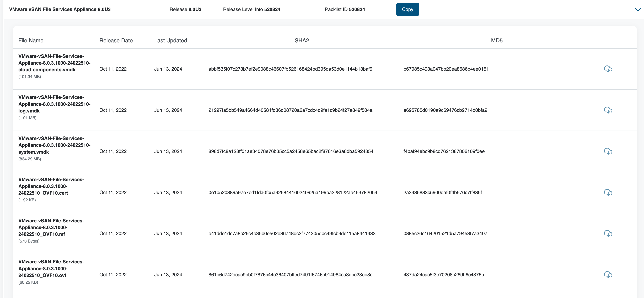
Task: Select MD5 hash starting with 2a3435883c
Action: tap(443, 192)
